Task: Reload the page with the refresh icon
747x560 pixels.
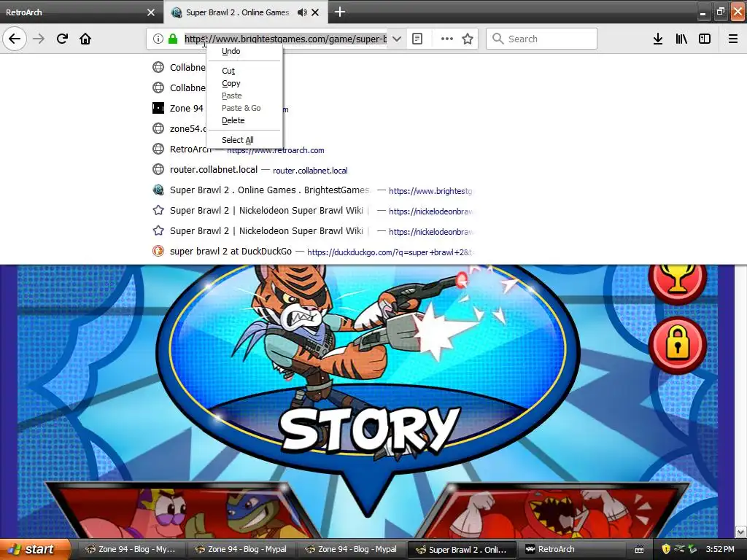Action: (x=62, y=39)
